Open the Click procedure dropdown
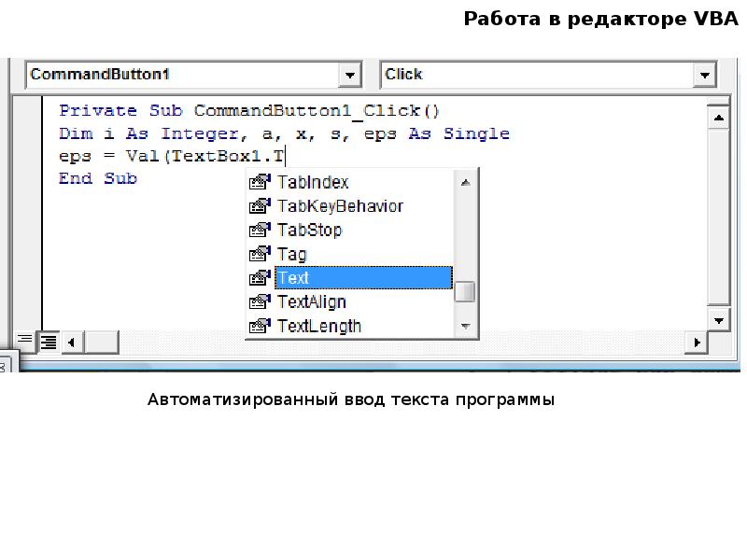The width and height of the screenshot is (747, 560). [703, 75]
